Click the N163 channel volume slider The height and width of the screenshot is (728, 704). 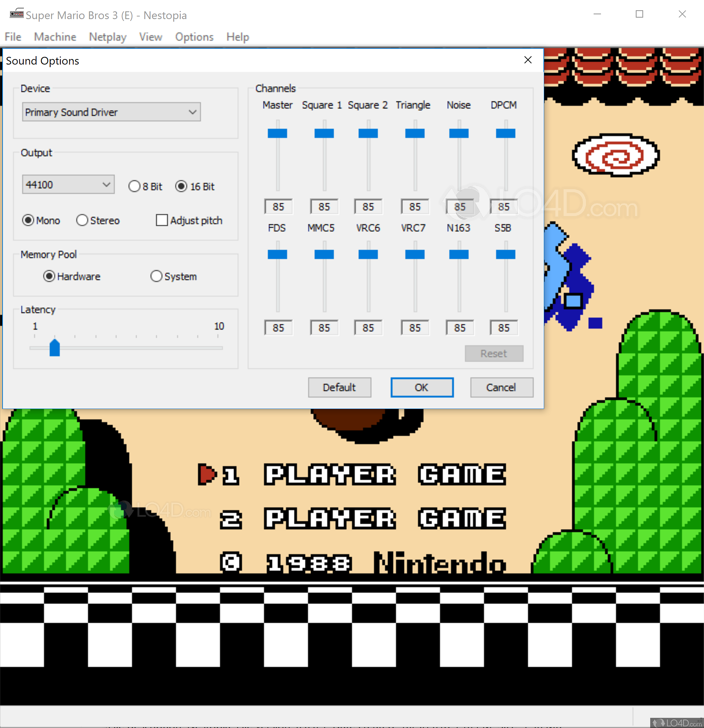point(459,255)
